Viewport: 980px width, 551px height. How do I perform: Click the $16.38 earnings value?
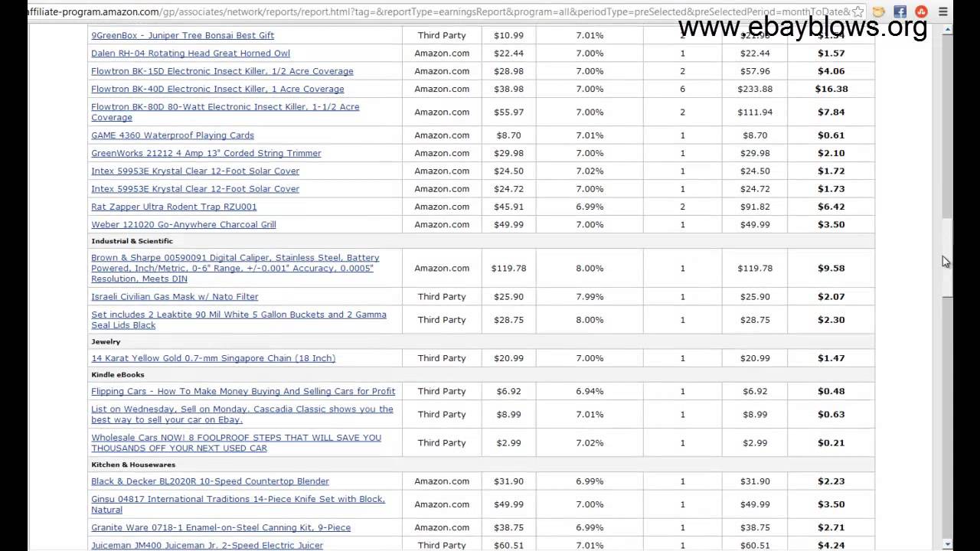[x=831, y=89]
